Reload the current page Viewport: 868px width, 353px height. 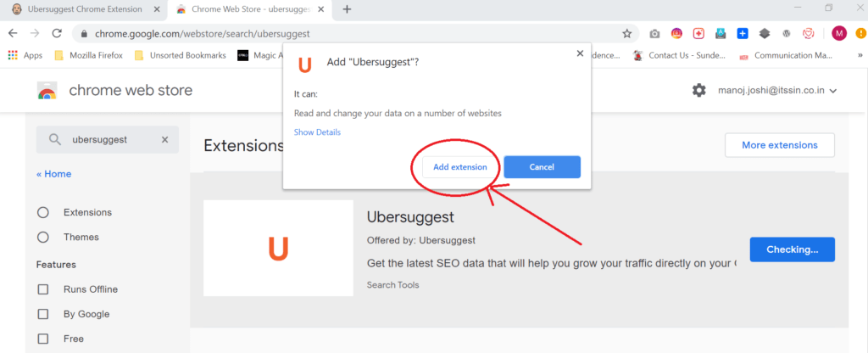57,34
